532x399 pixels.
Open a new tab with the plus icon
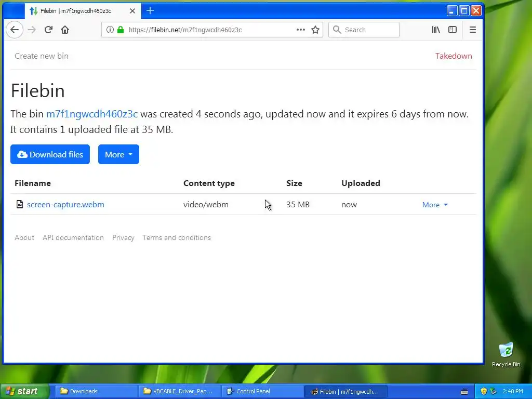[150, 11]
